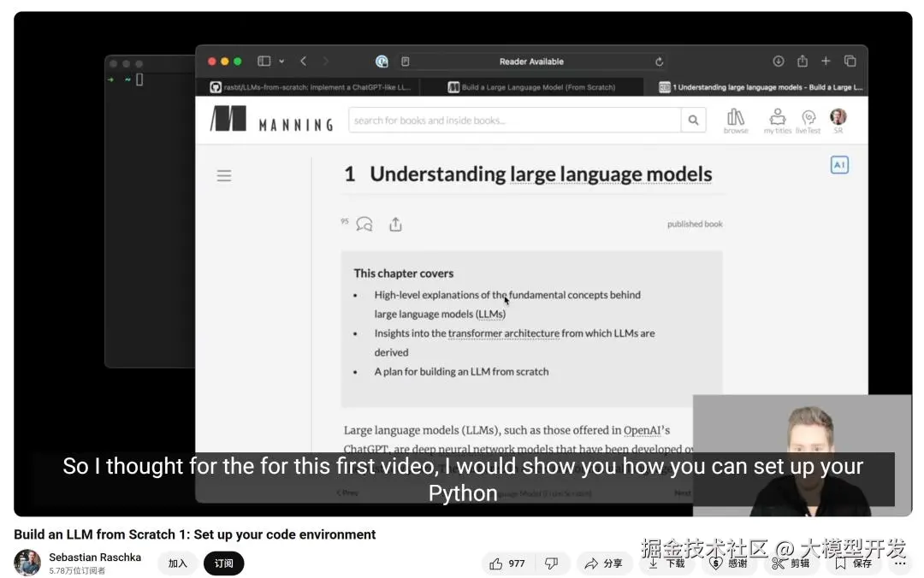This screenshot has width=924, height=578.
Task: Focus the 'search for books' field
Action: (x=514, y=121)
